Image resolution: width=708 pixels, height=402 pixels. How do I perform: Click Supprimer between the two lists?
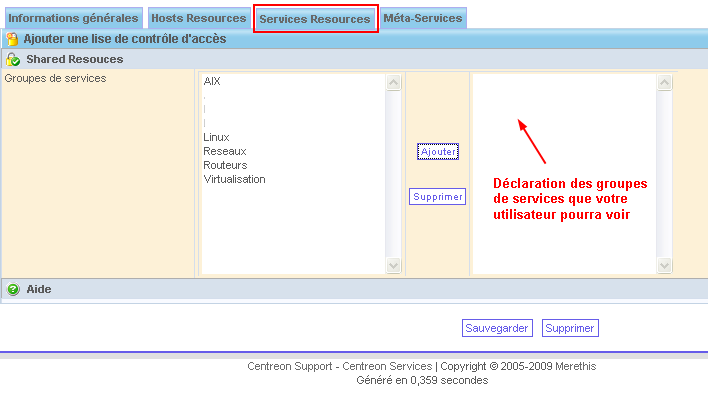(438, 197)
